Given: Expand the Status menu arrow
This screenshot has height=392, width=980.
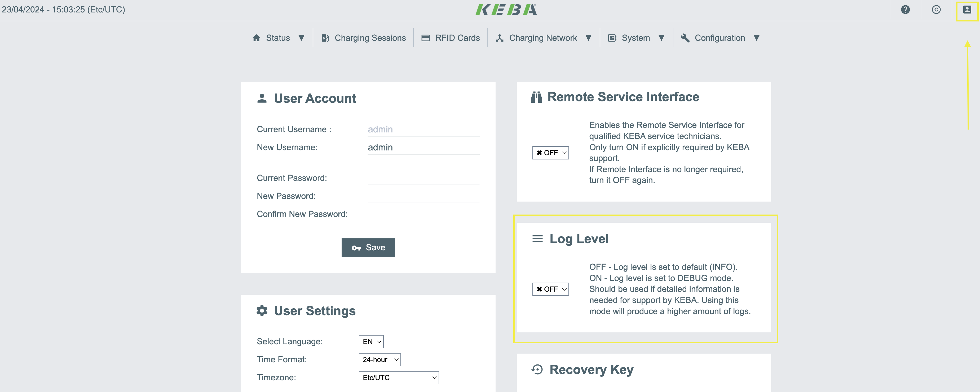Looking at the screenshot, I should (x=301, y=38).
